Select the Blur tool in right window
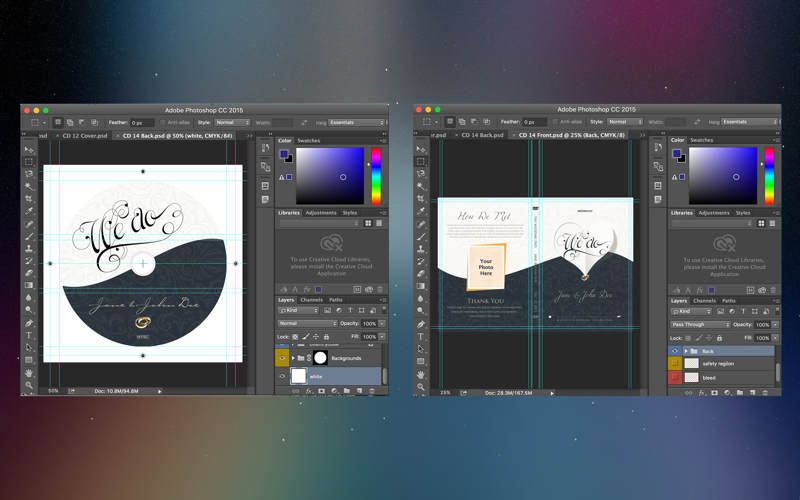Viewport: 800px width, 500px height. tap(421, 298)
